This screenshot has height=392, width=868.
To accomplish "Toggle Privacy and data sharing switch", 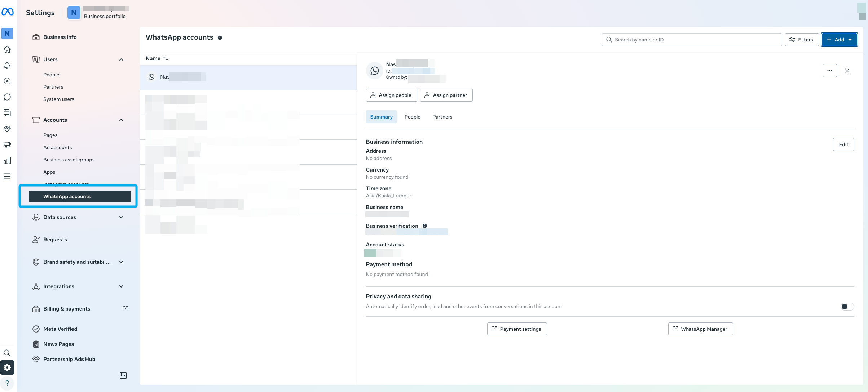I will [846, 307].
